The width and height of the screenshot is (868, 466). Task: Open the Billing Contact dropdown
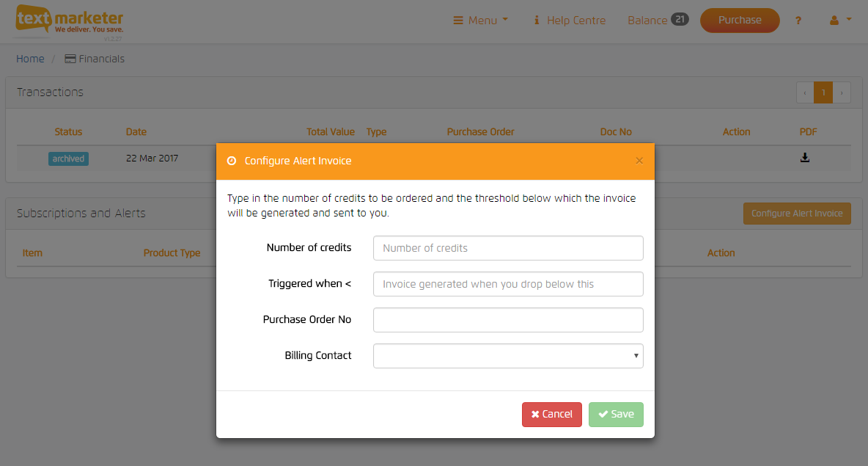508,355
